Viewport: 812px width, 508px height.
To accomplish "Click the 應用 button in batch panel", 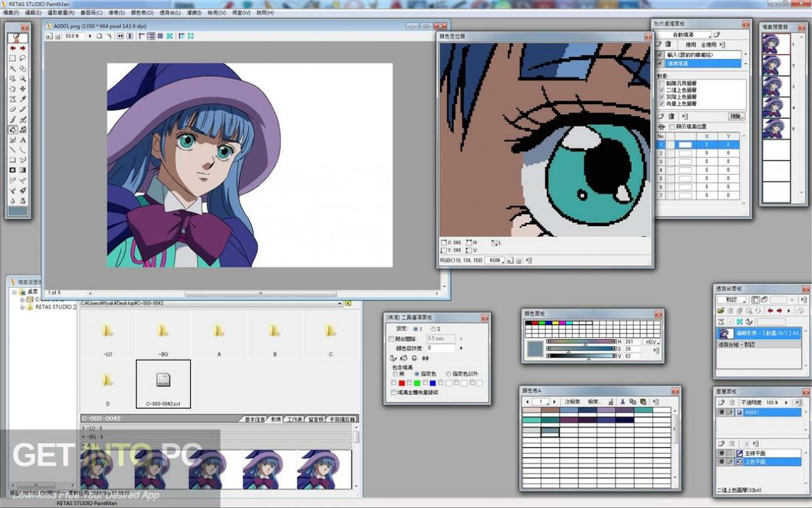I will [691, 44].
